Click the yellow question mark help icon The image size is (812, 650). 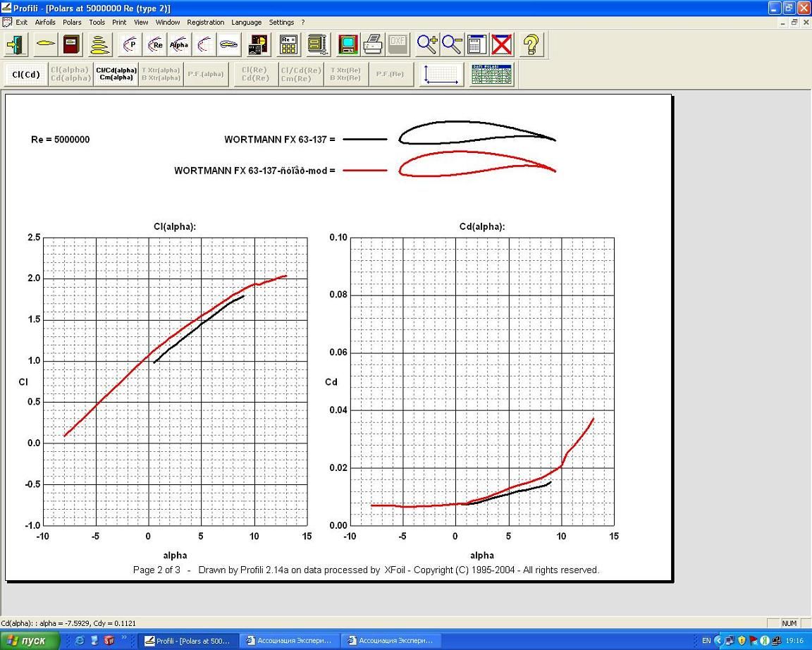point(531,45)
